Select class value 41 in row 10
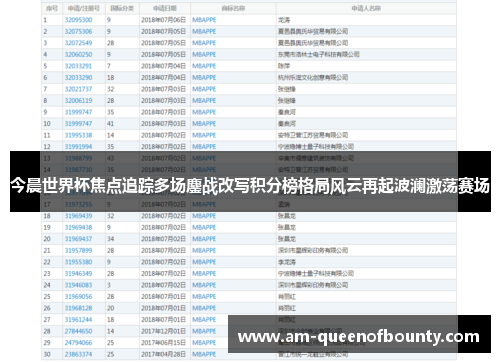 (x=110, y=124)
